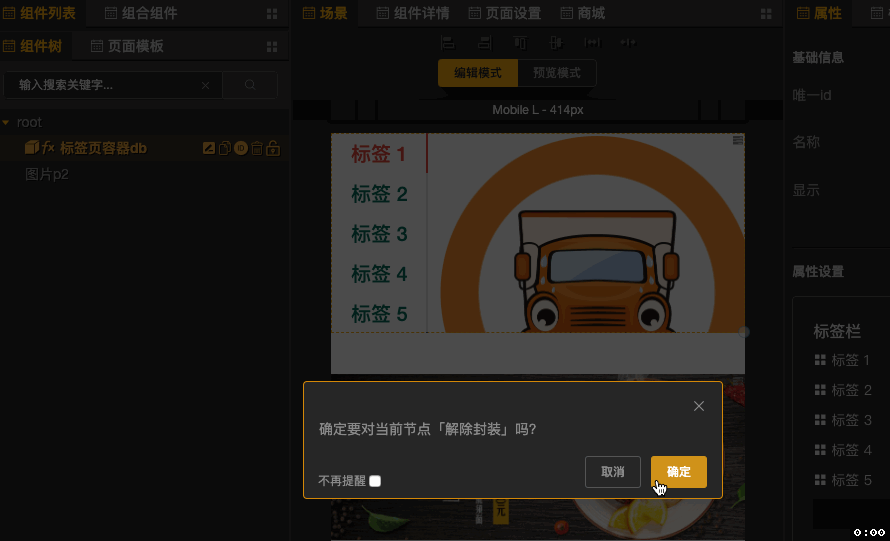890x541 pixels.
Task: Click the grid icon next to 标签 2 in 标签栏
Action: (x=820, y=390)
